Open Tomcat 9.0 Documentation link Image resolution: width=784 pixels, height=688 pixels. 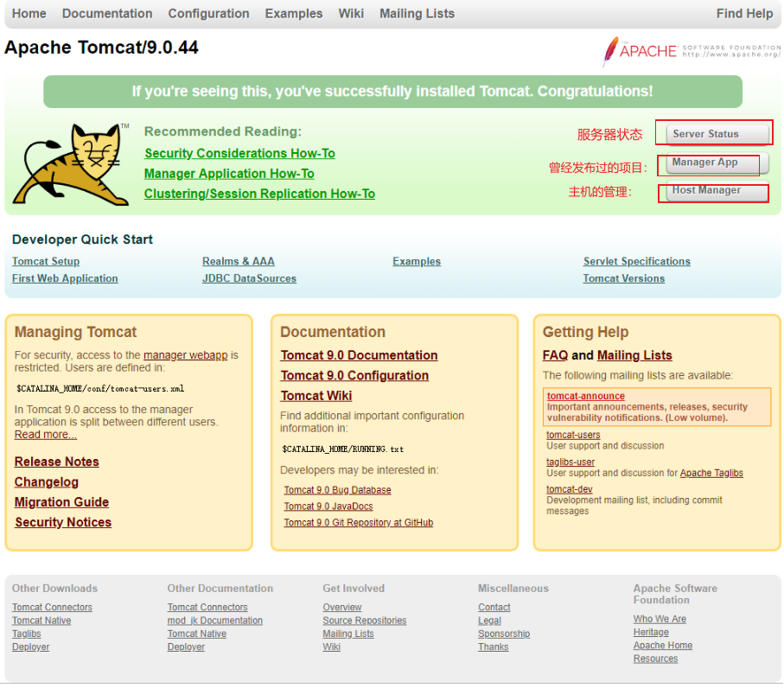359,355
